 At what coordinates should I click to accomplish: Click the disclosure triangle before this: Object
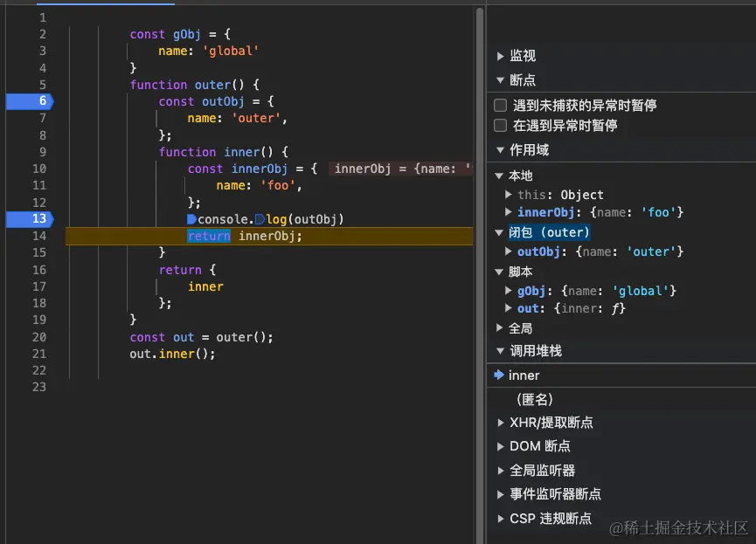tap(507, 195)
